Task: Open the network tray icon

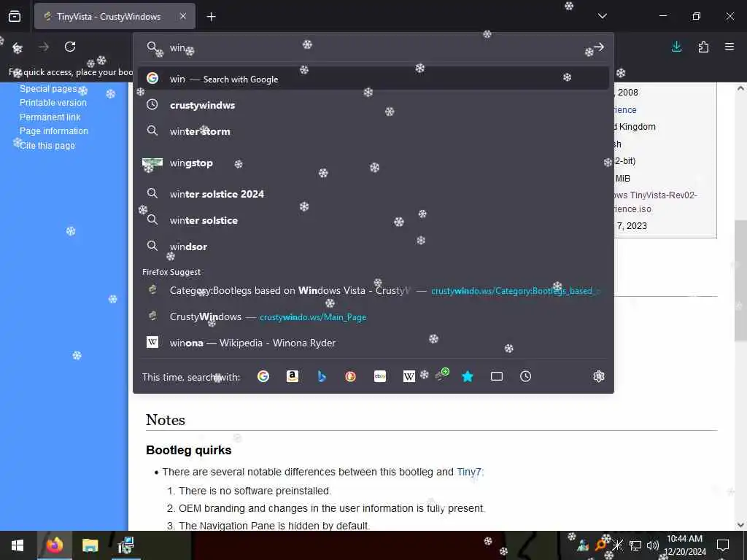Action: pos(635,545)
